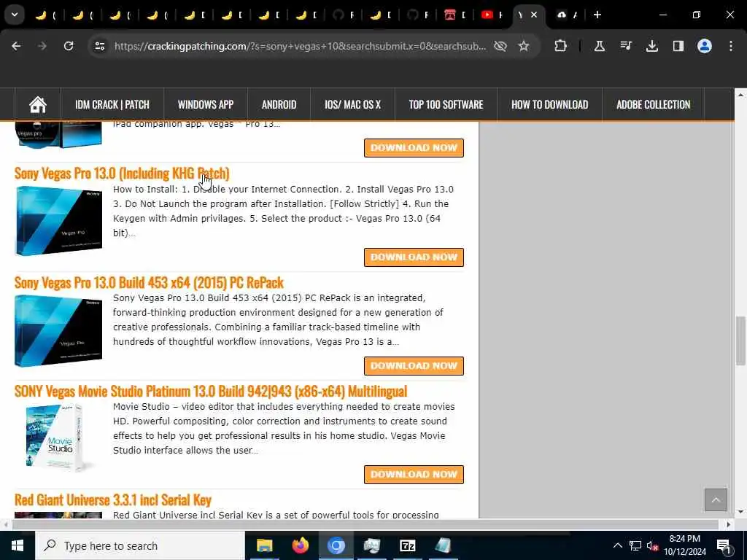Click the browser forward arrow
Viewport: 747px width, 560px height.
(42, 46)
